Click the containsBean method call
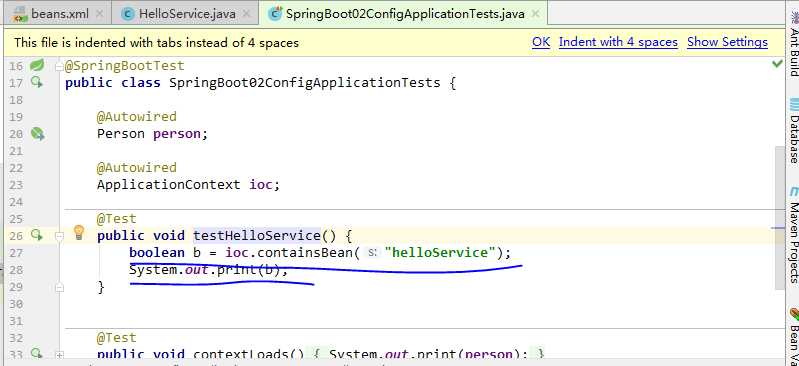The image size is (799, 366). pyautogui.click(x=305, y=253)
